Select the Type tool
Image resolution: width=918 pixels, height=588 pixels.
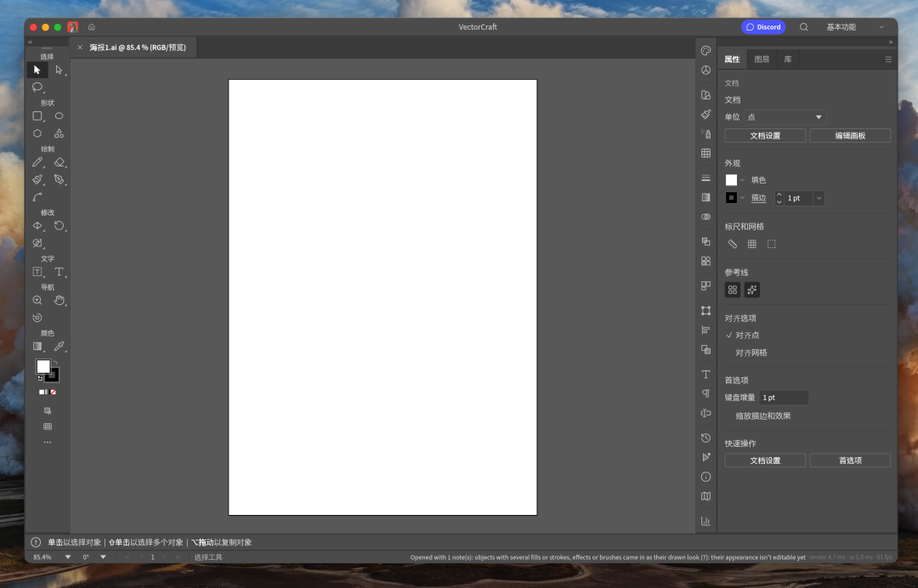point(59,272)
